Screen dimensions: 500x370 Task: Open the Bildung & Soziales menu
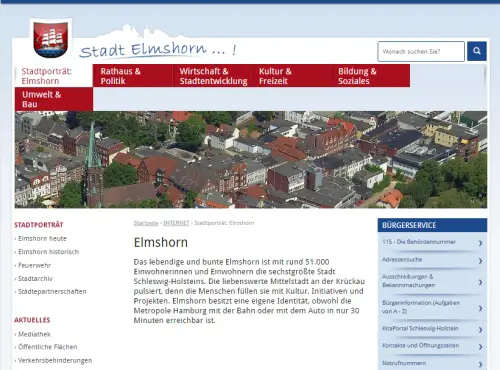tap(371, 76)
